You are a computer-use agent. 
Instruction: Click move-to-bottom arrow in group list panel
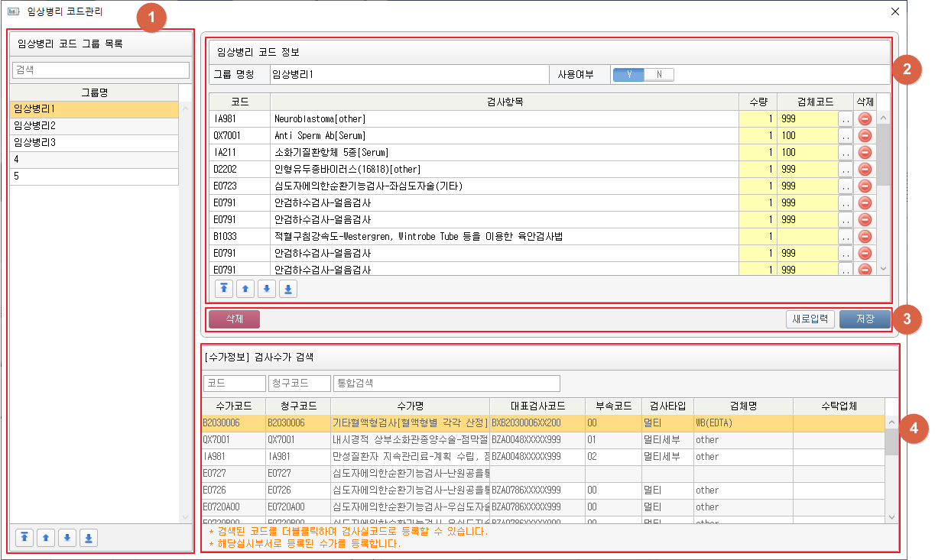click(89, 538)
